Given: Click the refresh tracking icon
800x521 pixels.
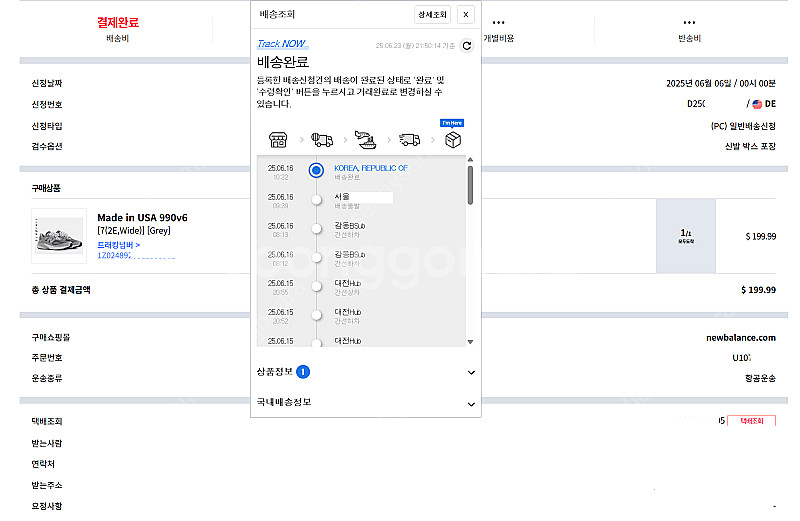Looking at the screenshot, I should (x=466, y=46).
